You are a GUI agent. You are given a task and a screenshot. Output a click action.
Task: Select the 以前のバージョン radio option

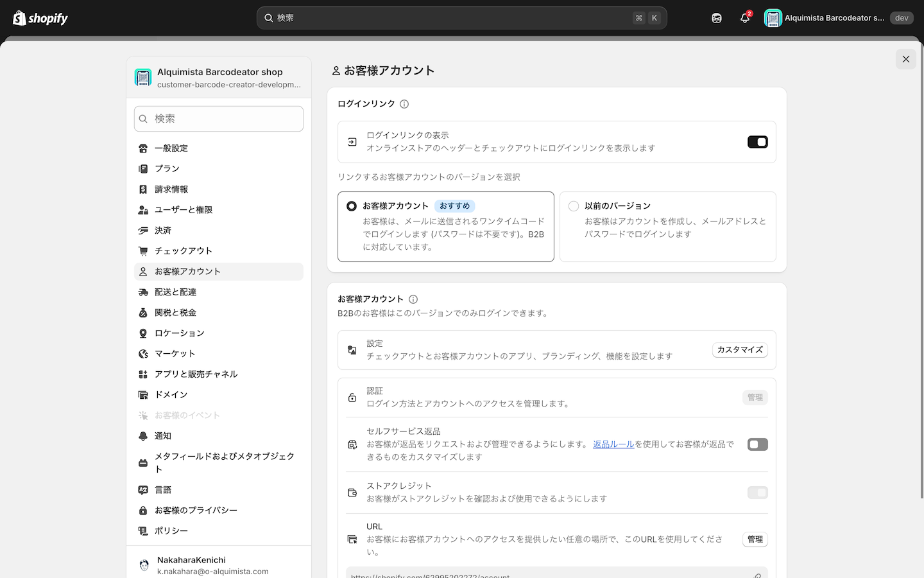pos(574,206)
